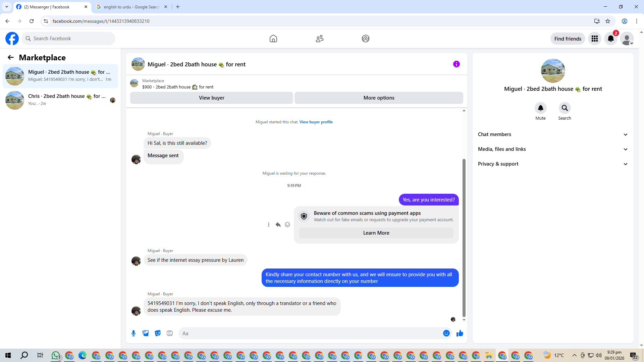Viewport: 644px width, 362px height.
Task: Open the emoji picker in message box
Action: coord(446,333)
